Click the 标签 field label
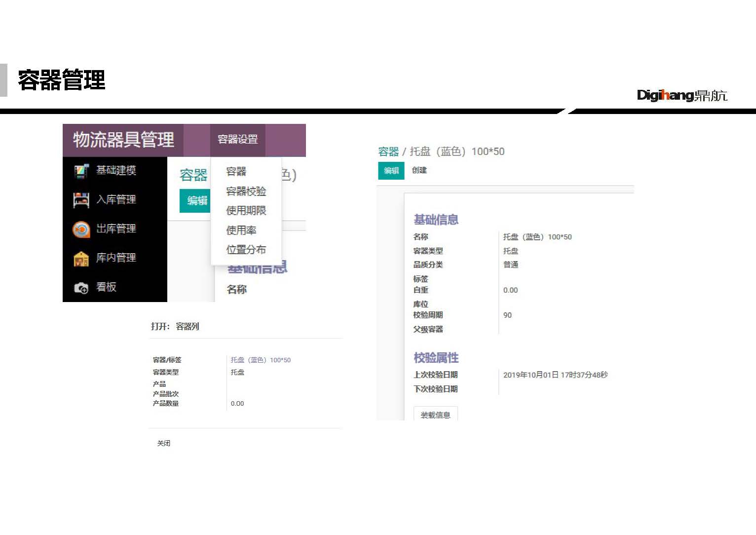Screen dimensions: 756x535 420,279
